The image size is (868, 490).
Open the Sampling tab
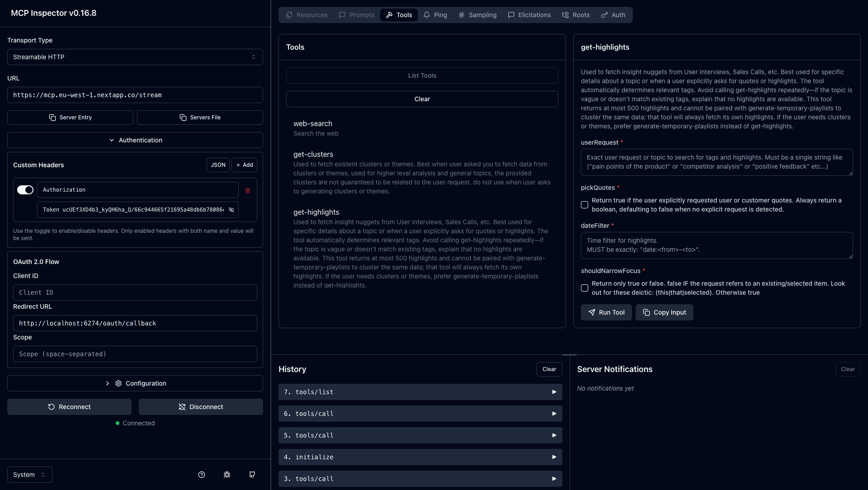pyautogui.click(x=477, y=14)
